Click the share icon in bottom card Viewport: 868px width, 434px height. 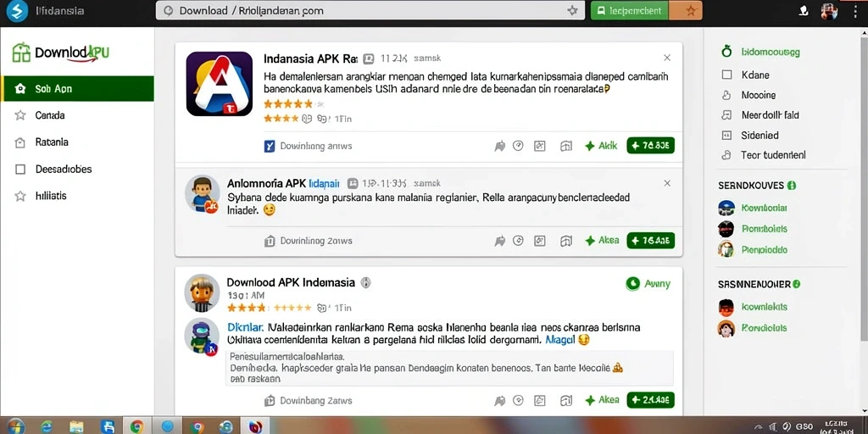pos(500,400)
